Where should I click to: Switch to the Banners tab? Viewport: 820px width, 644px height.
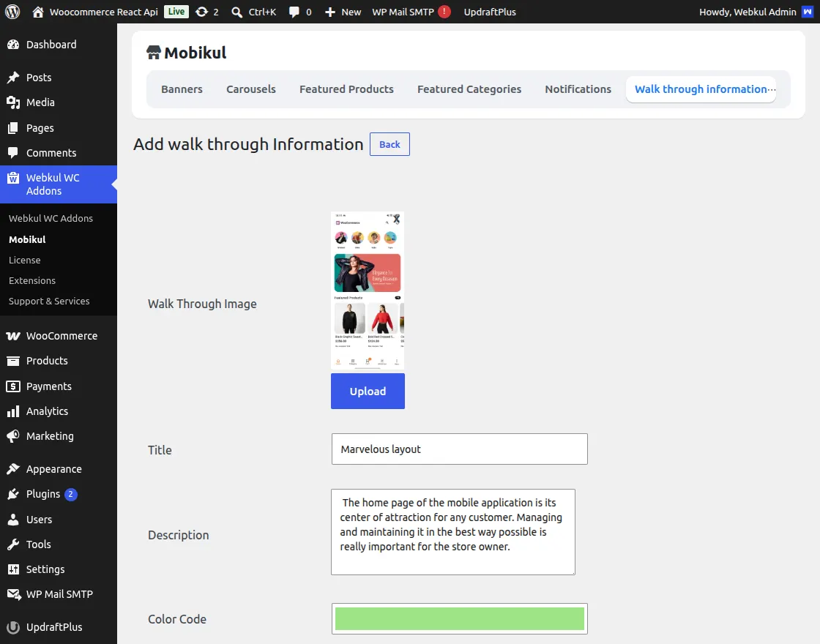point(182,89)
